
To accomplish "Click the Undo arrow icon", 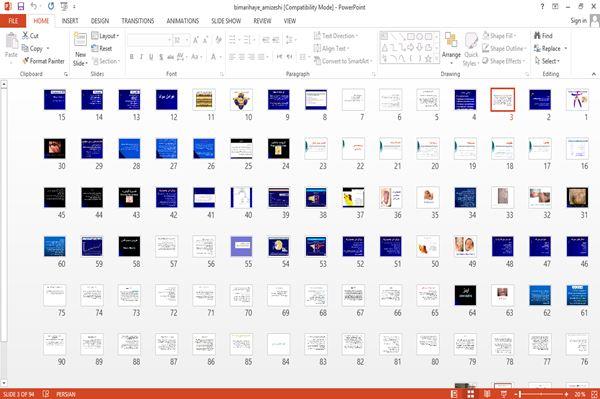I will coord(34,6).
